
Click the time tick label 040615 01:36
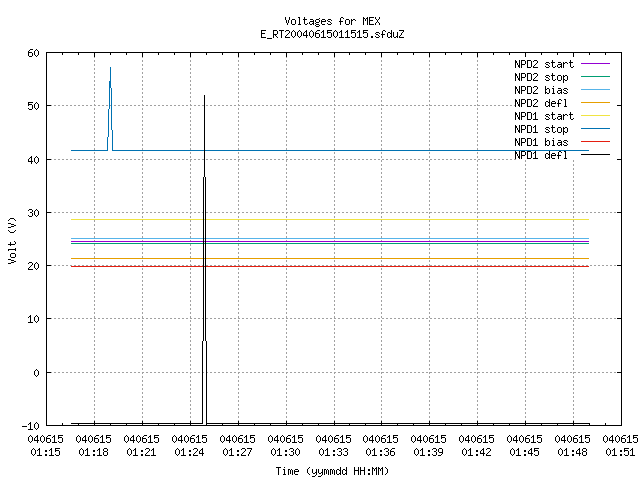pos(380,446)
